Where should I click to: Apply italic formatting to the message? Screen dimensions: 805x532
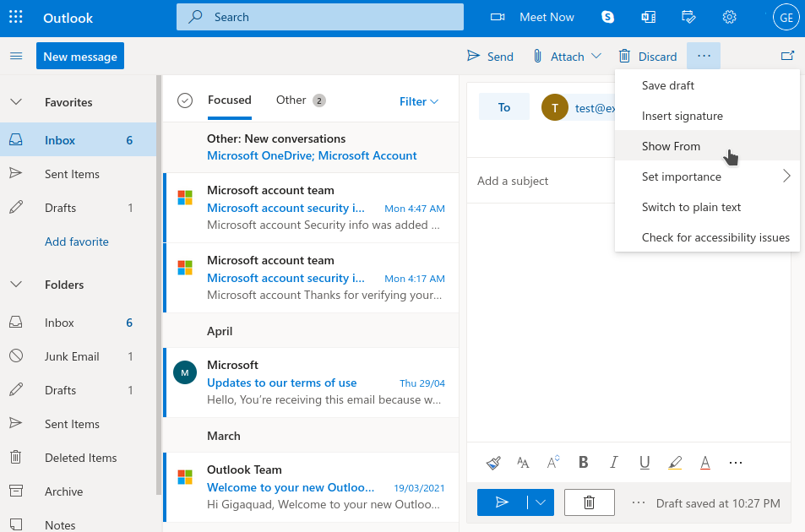[613, 462]
